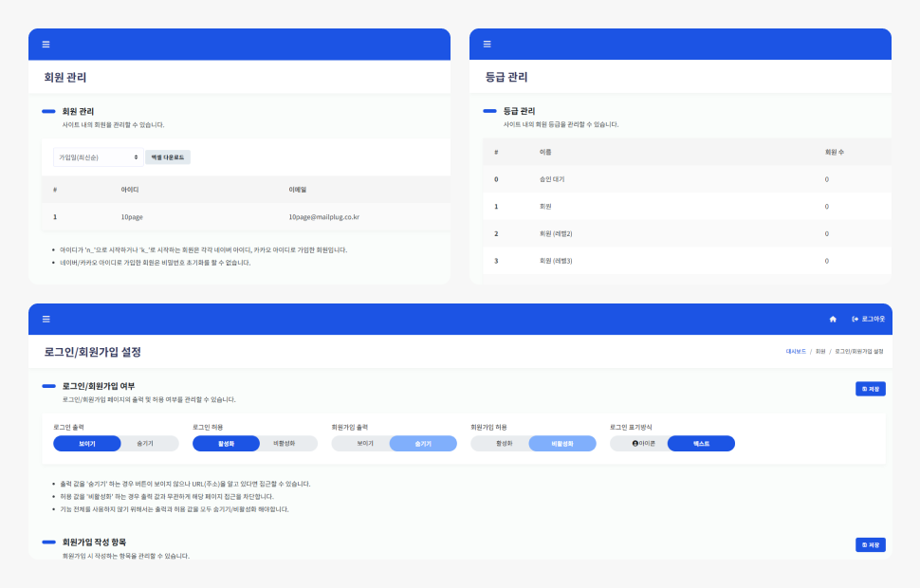
Task: Click the 엑셀 다운로드 button
Action: pyautogui.click(x=168, y=156)
